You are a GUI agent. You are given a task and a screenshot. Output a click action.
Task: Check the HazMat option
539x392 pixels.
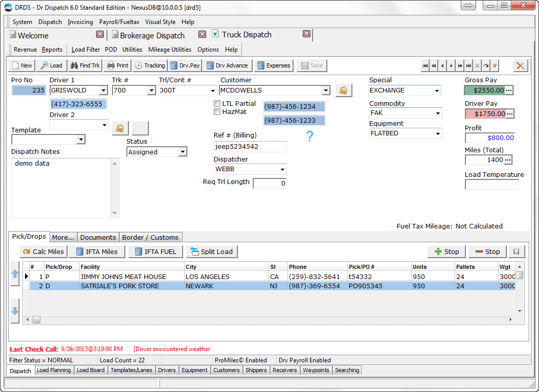click(x=217, y=111)
